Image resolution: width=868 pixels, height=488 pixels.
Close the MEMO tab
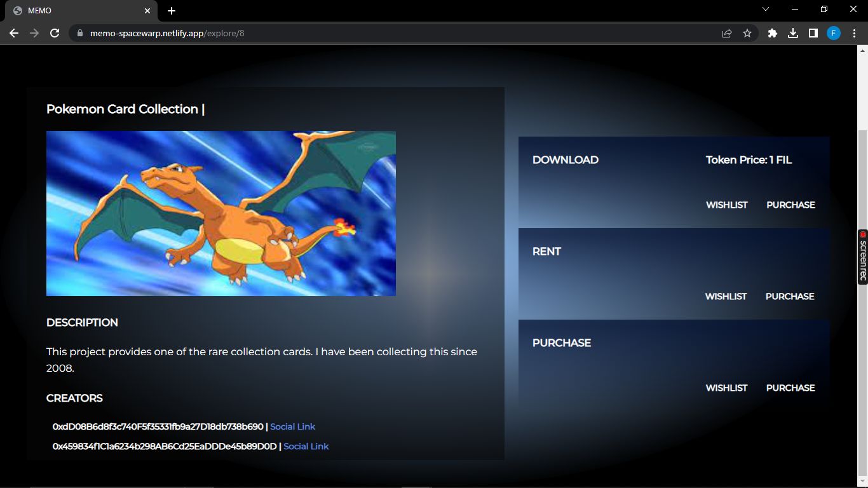147,11
